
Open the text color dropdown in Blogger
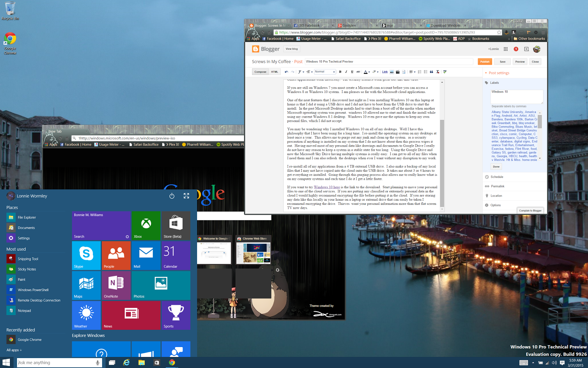366,72
